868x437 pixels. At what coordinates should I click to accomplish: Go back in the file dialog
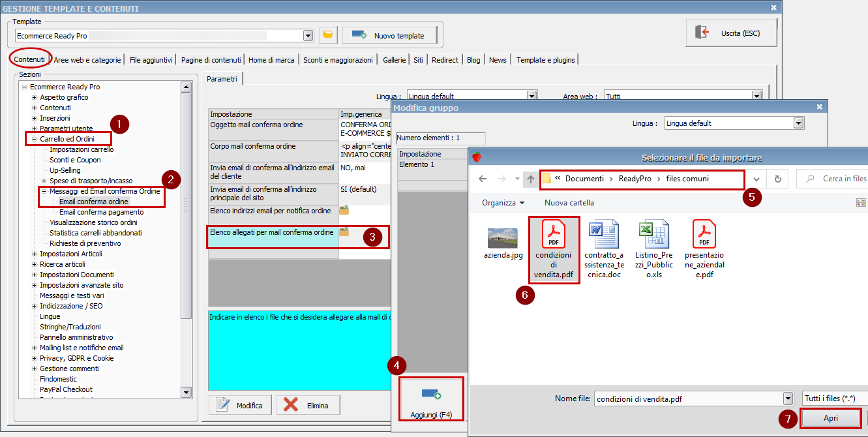click(x=483, y=179)
